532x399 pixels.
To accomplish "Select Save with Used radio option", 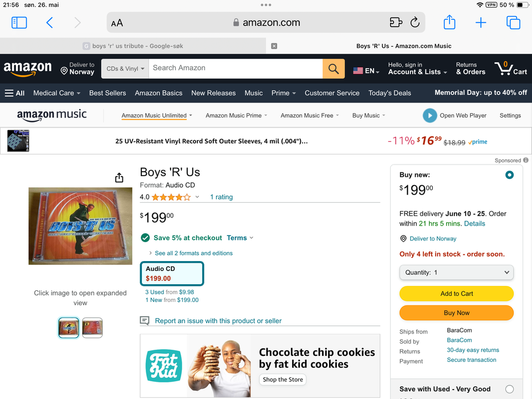I will pos(509,389).
